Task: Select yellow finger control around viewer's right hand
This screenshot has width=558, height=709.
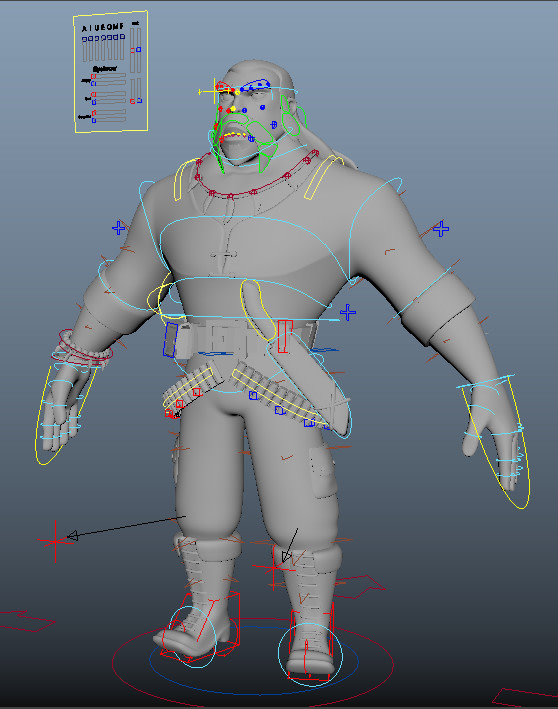Action: (497, 442)
